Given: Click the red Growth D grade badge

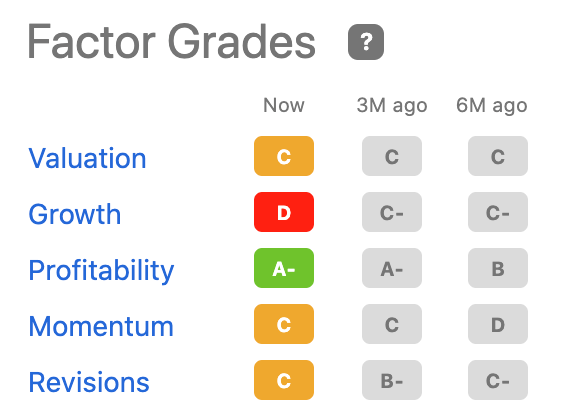Looking at the screenshot, I should pos(284,212).
